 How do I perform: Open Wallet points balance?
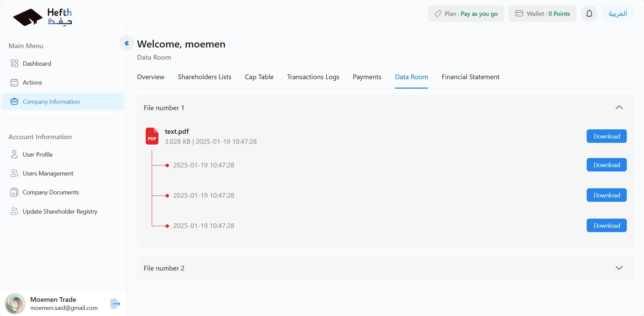542,13
